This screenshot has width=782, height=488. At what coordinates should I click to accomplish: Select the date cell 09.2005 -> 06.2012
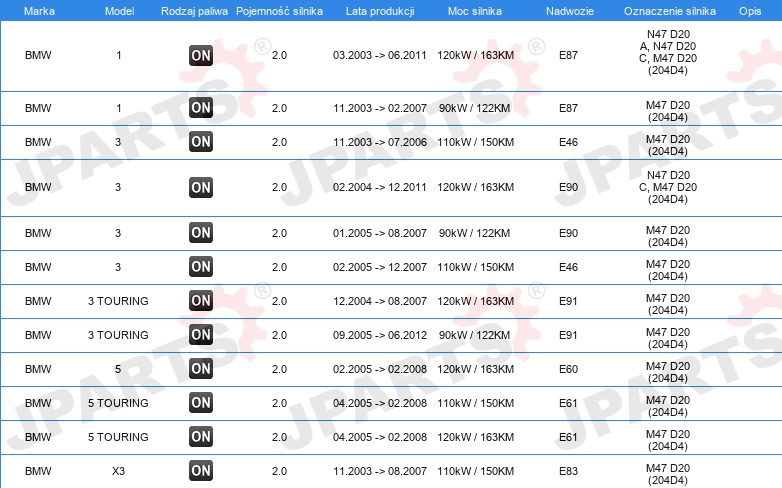[380, 335]
